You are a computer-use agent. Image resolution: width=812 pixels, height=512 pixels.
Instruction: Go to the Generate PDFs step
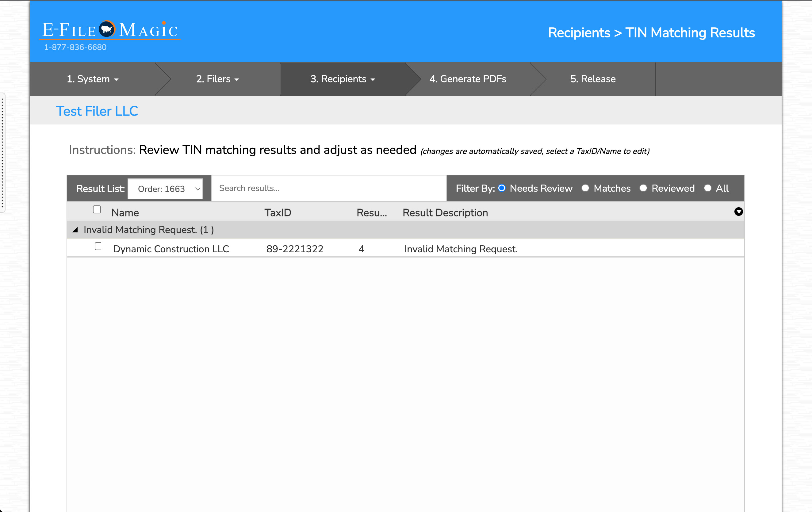tap(468, 79)
